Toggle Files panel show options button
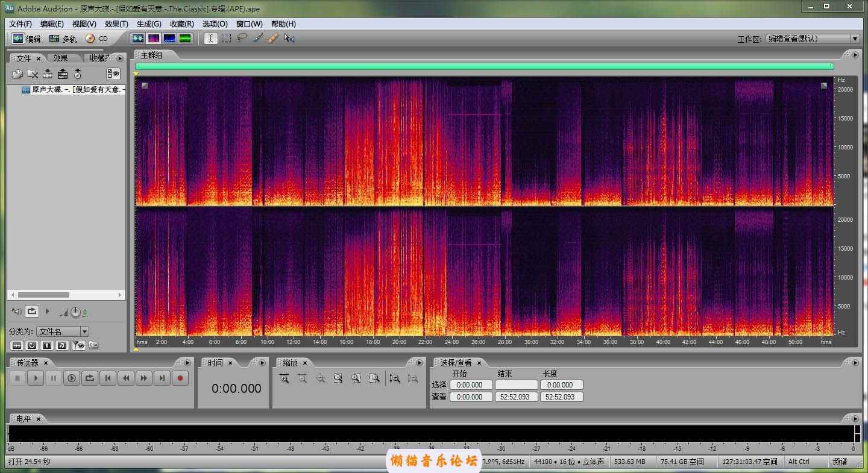This screenshot has height=473, width=868. (x=113, y=74)
